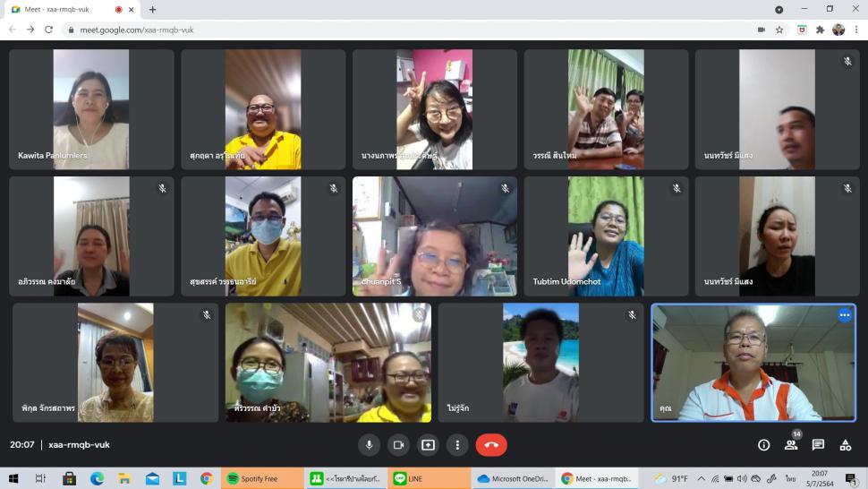Open the three-dot more options menu in call controls
The image size is (868, 489).
click(x=457, y=445)
